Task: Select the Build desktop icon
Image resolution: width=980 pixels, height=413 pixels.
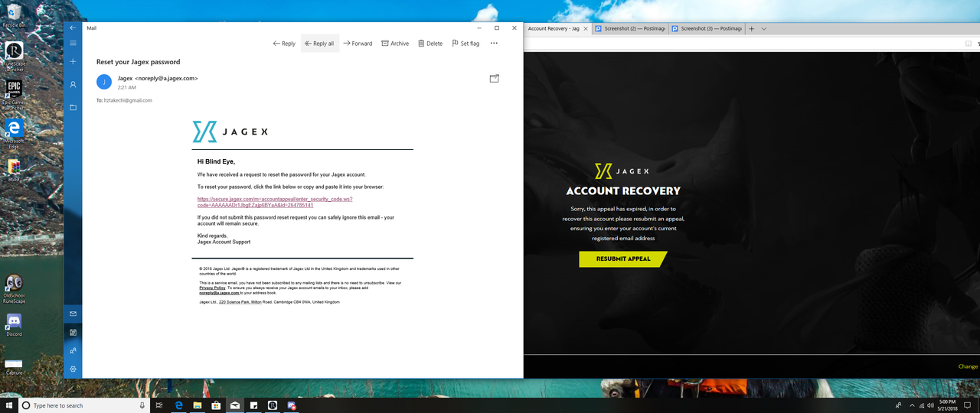Action: [x=14, y=170]
